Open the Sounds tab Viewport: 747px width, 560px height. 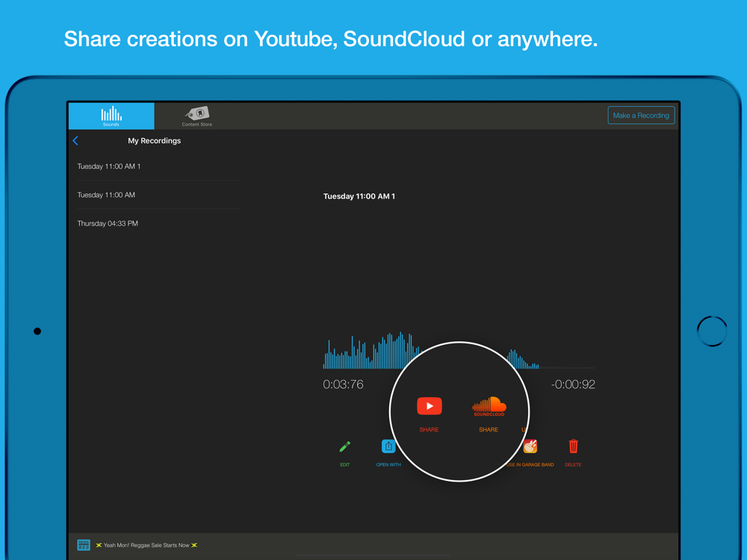pyautogui.click(x=111, y=116)
